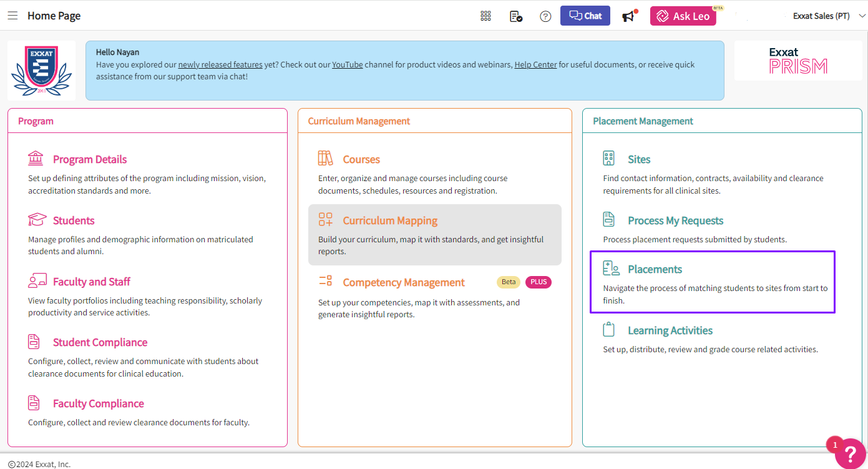Click the Sites building icon
This screenshot has width=868, height=469.
(x=609, y=159)
